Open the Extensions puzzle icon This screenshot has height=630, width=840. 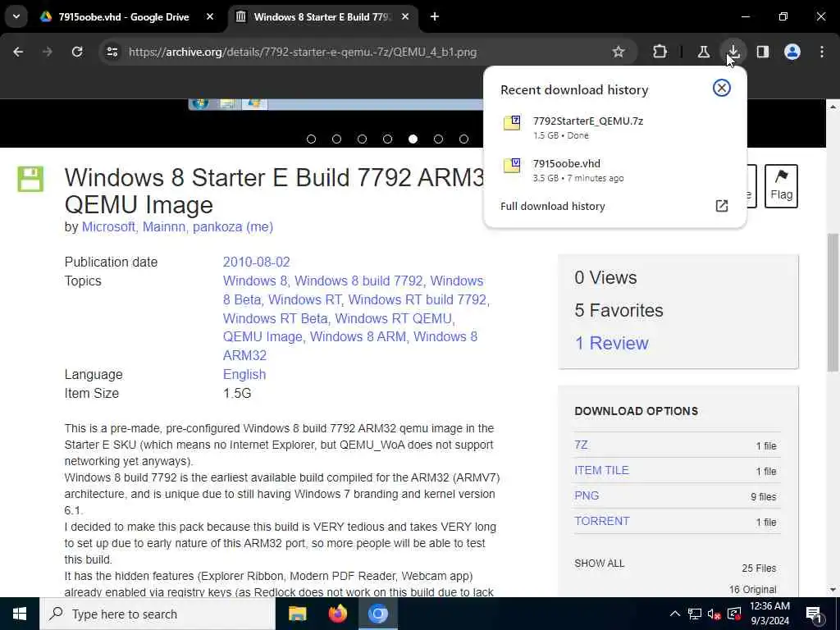[660, 52]
